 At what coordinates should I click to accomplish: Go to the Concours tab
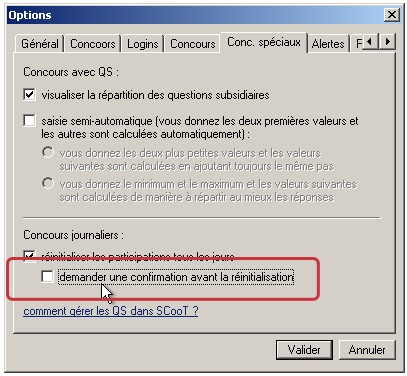point(192,44)
